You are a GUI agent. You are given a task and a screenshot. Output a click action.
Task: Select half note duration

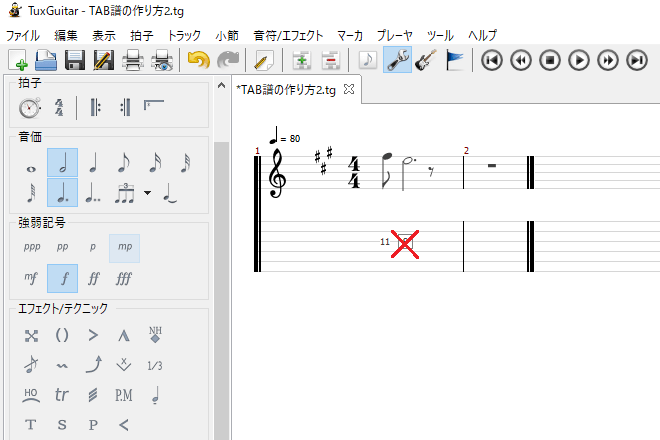click(x=62, y=162)
